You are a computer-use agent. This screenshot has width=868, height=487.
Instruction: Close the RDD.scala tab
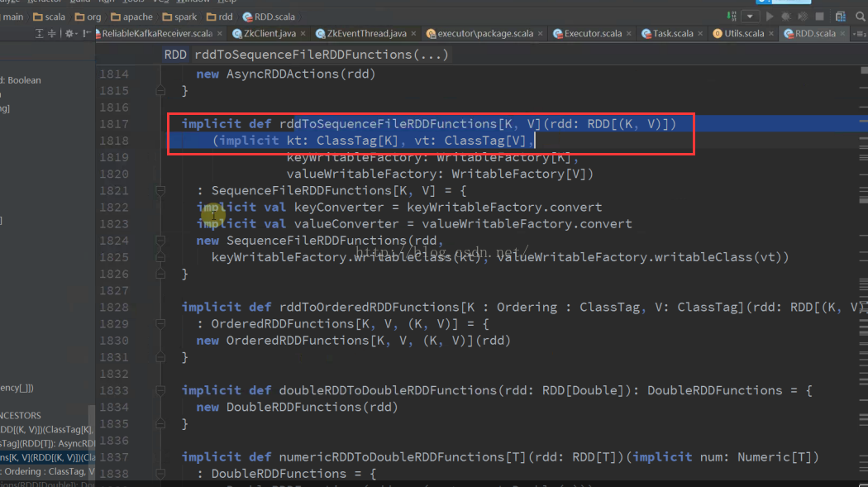(x=842, y=34)
